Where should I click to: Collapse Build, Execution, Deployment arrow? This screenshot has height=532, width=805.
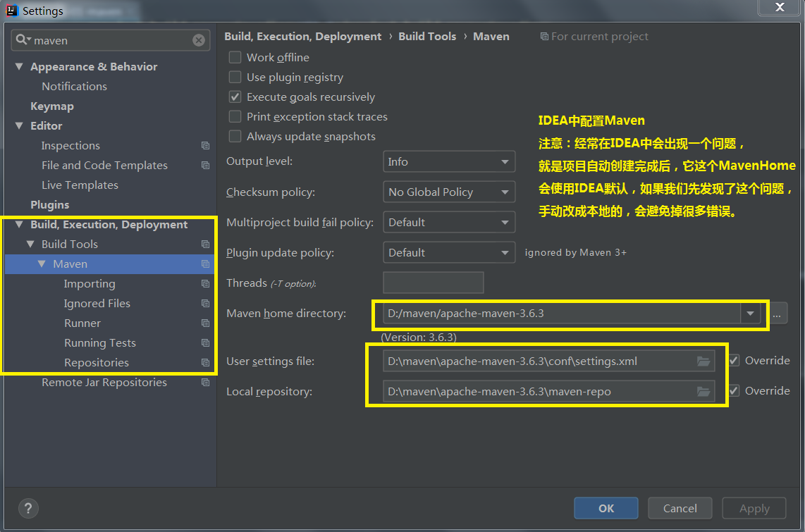coord(19,224)
